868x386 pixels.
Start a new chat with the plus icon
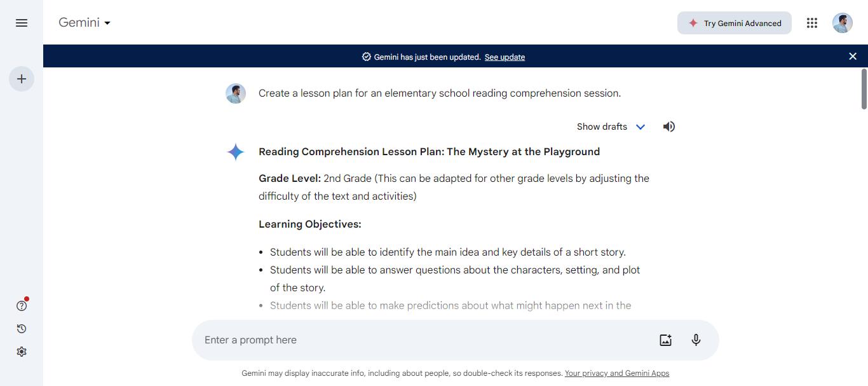pos(21,78)
